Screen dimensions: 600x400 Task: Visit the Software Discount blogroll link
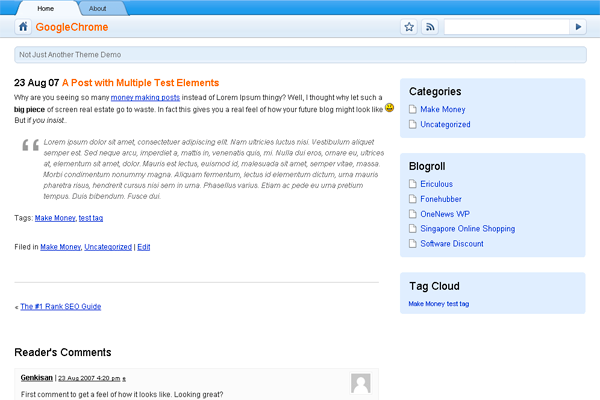coord(452,244)
